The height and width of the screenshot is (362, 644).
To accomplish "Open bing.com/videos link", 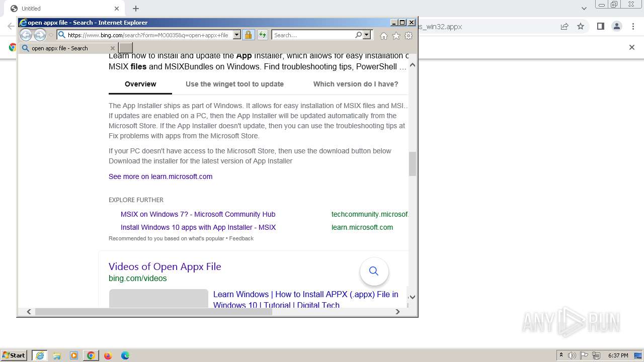I will (x=138, y=278).
